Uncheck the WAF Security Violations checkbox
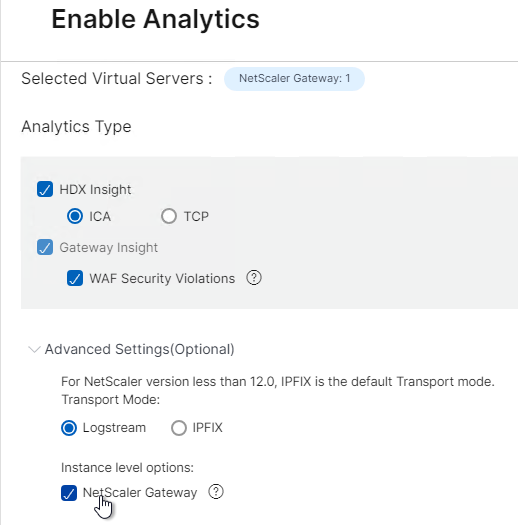The width and height of the screenshot is (518, 525). point(75,278)
